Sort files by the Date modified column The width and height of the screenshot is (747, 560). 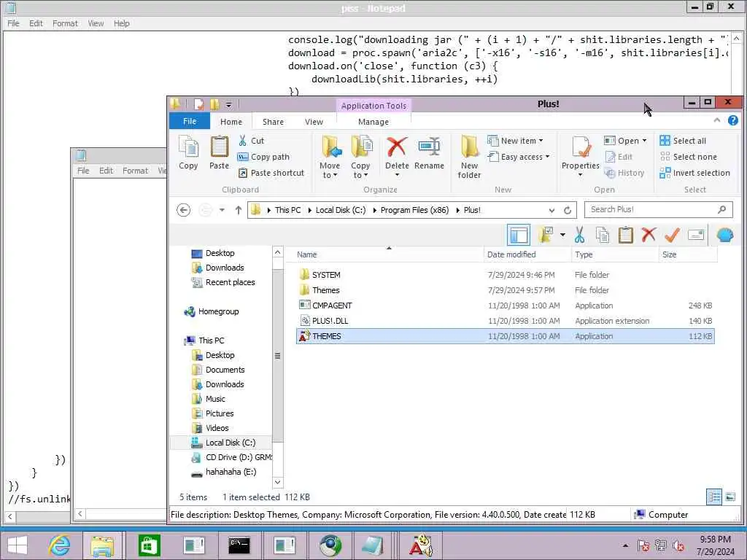[528, 254]
